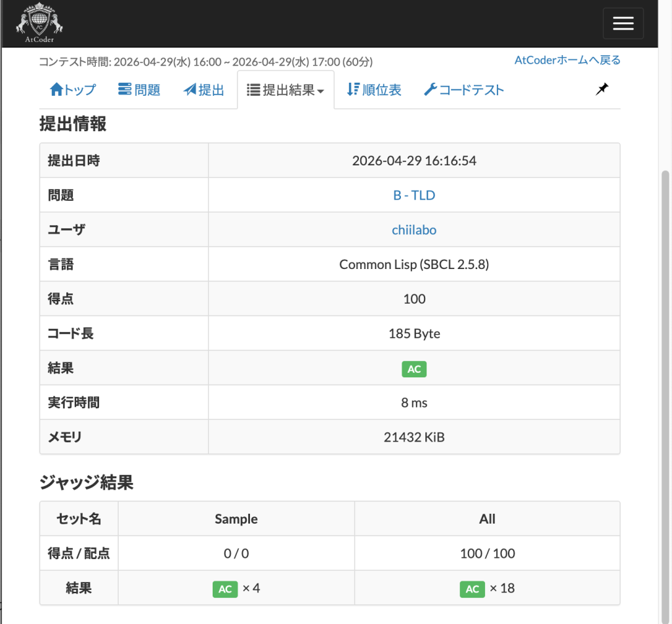This screenshot has width=672, height=624.
Task: Navigate to the 問題 tab
Action: [x=138, y=89]
